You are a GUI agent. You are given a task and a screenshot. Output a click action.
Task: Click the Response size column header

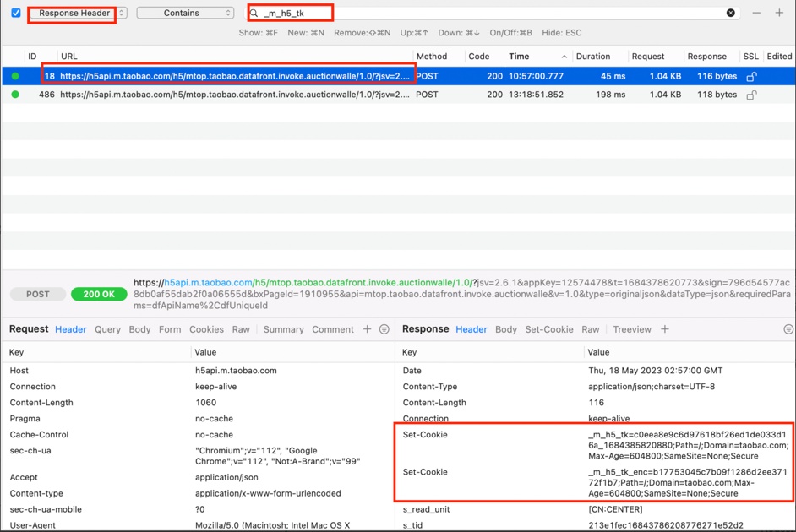(x=706, y=57)
